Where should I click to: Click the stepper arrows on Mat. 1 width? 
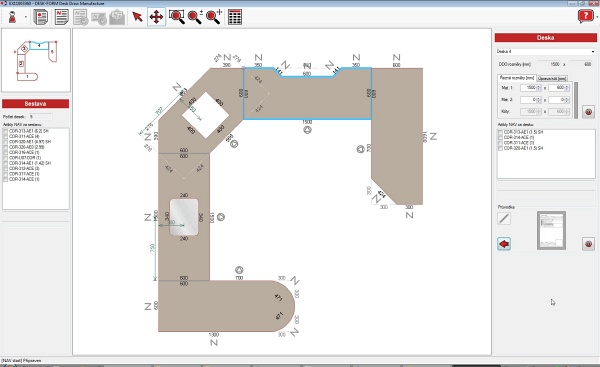click(539, 88)
